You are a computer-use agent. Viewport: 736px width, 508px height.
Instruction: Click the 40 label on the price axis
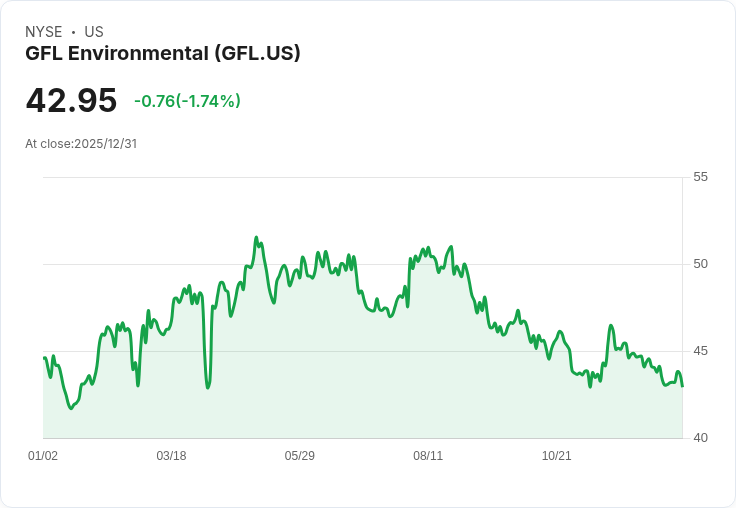(x=700, y=438)
